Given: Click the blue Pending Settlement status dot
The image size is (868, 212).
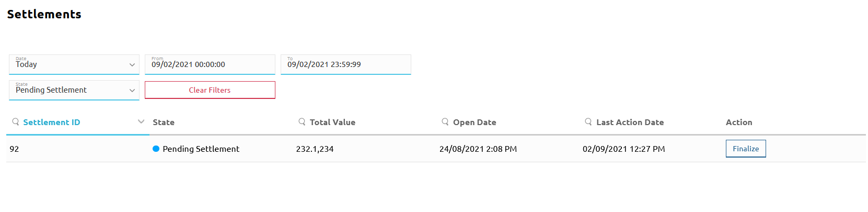Looking at the screenshot, I should pos(156,149).
